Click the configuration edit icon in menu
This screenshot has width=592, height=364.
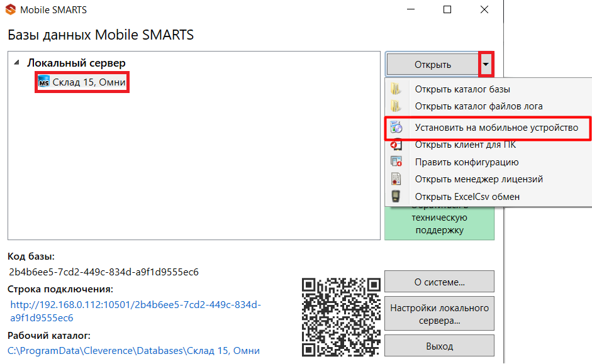(396, 162)
